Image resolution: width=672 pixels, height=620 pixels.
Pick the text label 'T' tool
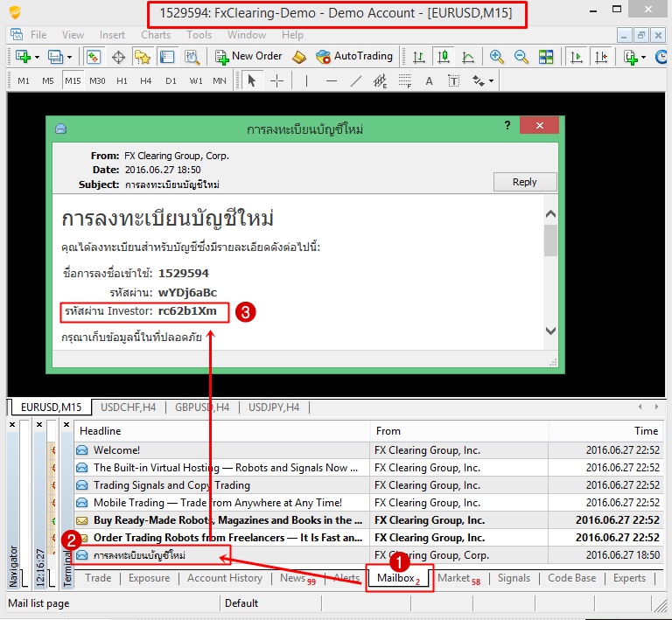(454, 80)
